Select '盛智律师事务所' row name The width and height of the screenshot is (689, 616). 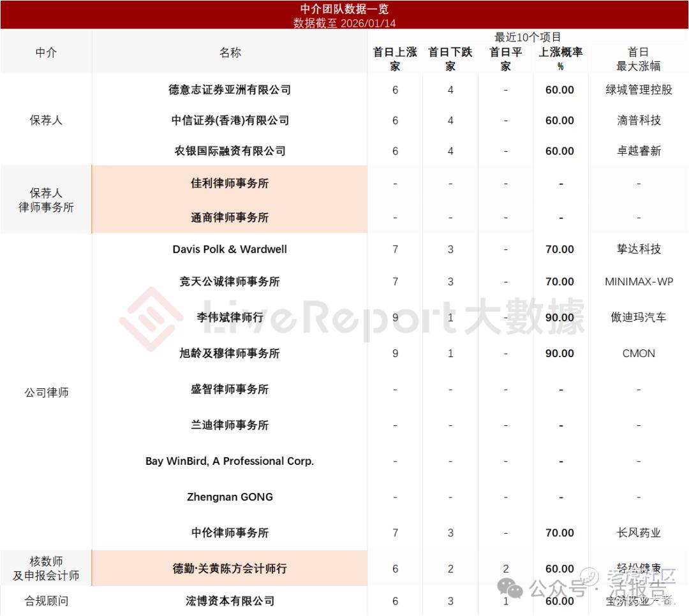230,389
